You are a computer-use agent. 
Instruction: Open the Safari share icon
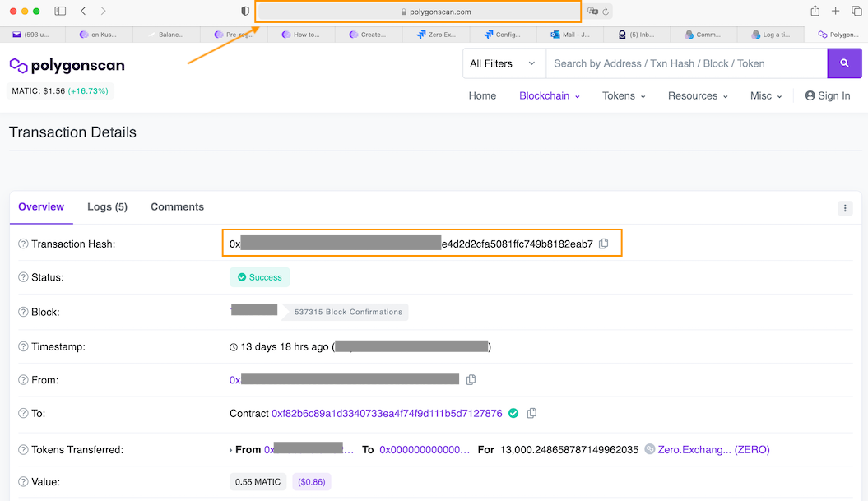[815, 11]
